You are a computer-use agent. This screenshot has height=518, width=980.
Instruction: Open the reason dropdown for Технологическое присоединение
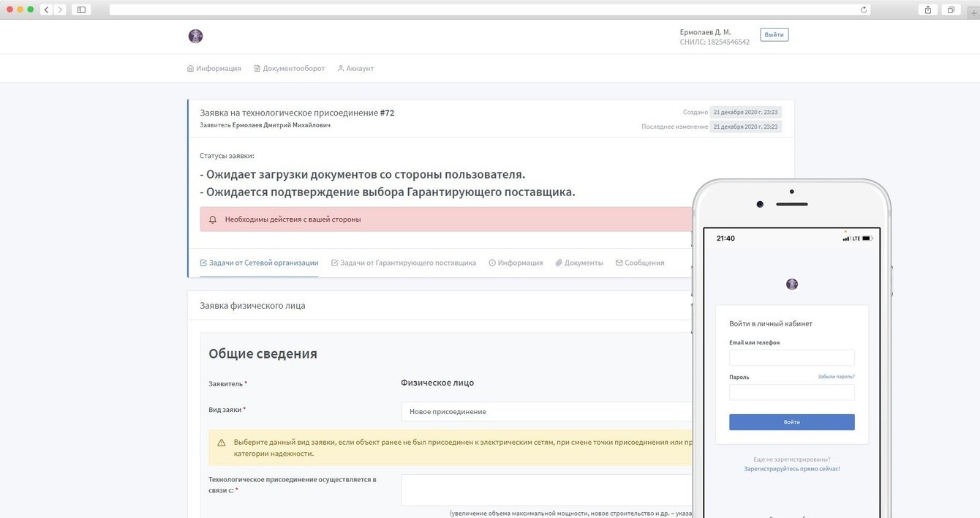coord(545,489)
